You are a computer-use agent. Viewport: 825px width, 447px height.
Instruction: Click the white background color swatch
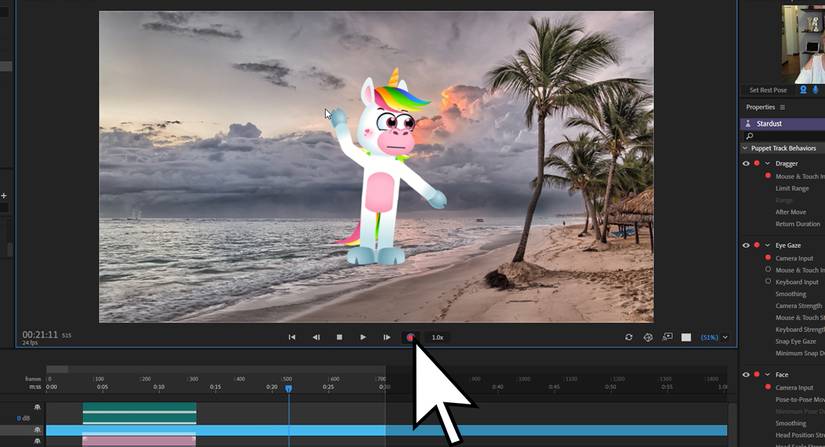point(686,337)
